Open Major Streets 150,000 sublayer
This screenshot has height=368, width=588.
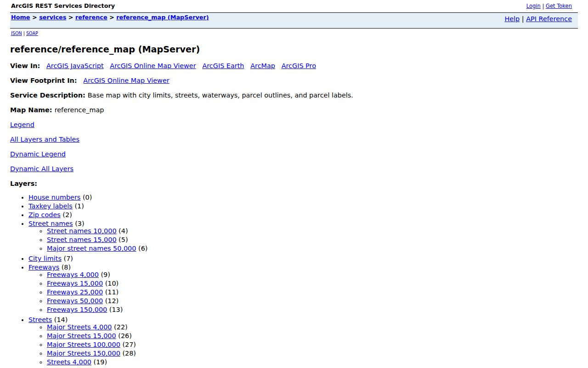84,353
